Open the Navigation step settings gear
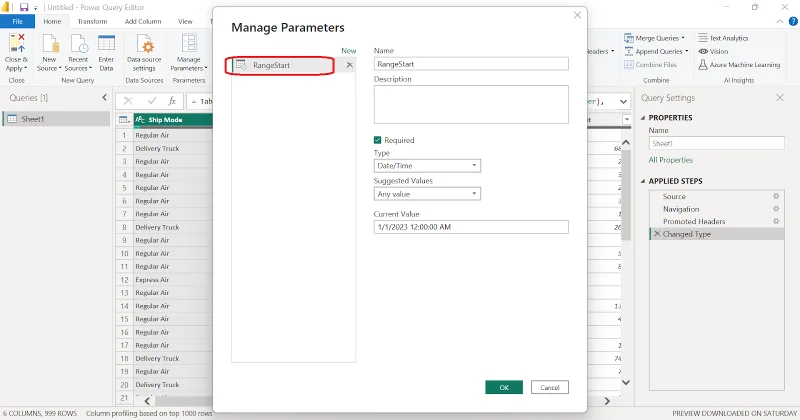The width and height of the screenshot is (800, 420). [776, 209]
